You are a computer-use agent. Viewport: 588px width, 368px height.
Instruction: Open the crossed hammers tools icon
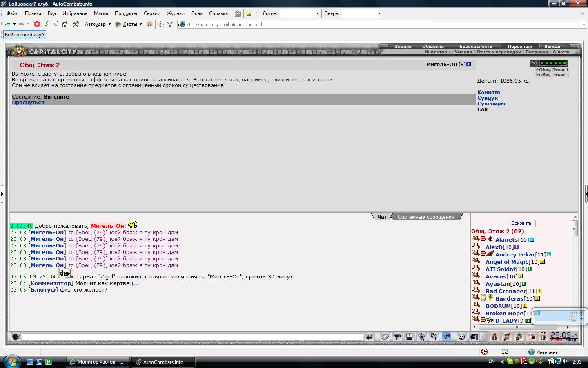click(x=76, y=24)
